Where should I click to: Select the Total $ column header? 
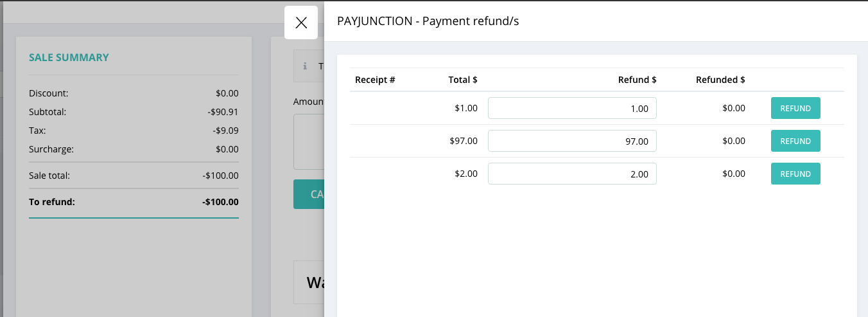463,80
